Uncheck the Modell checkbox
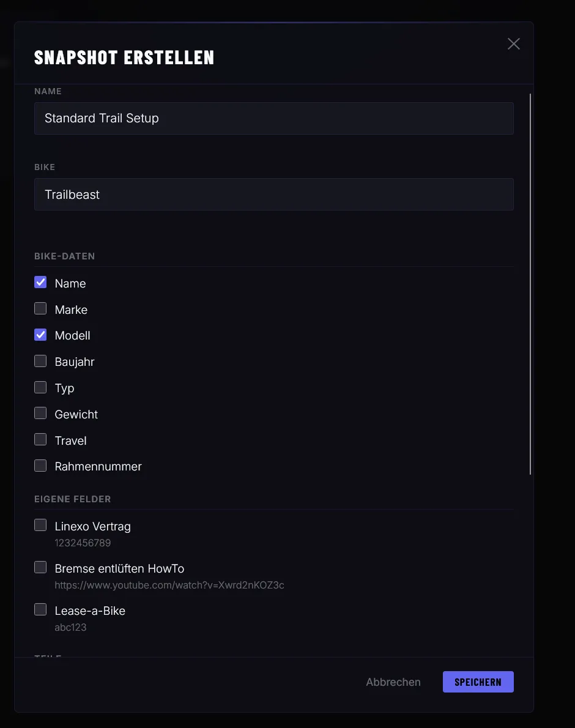The image size is (575, 728). click(x=40, y=335)
